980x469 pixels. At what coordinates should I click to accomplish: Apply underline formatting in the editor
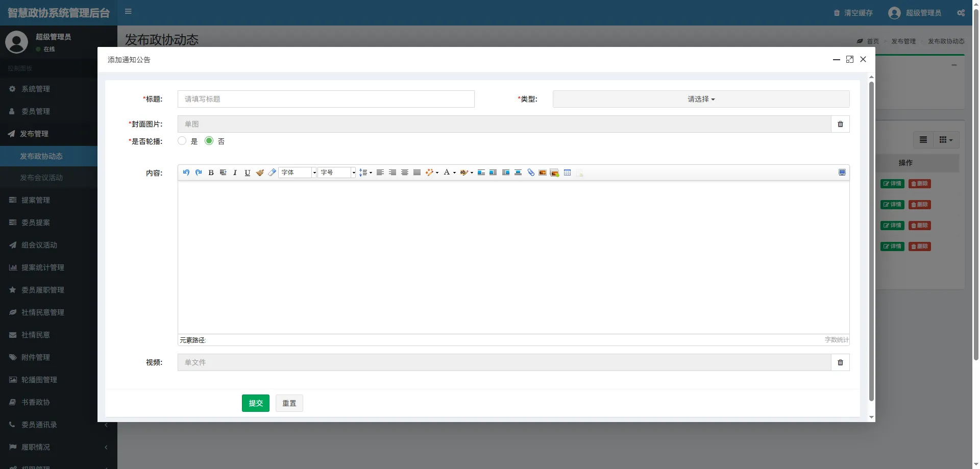(248, 172)
